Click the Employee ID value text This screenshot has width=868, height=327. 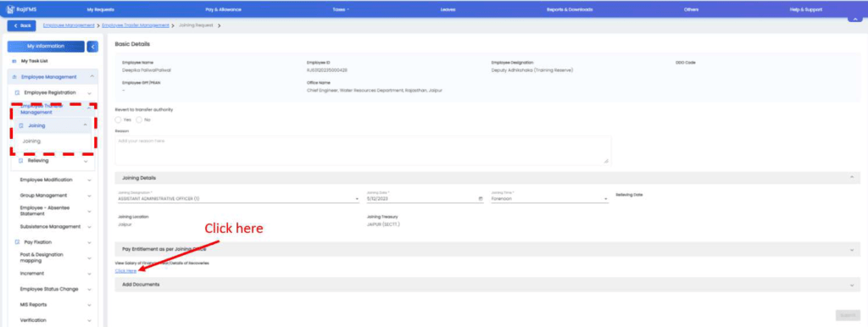[x=327, y=70]
